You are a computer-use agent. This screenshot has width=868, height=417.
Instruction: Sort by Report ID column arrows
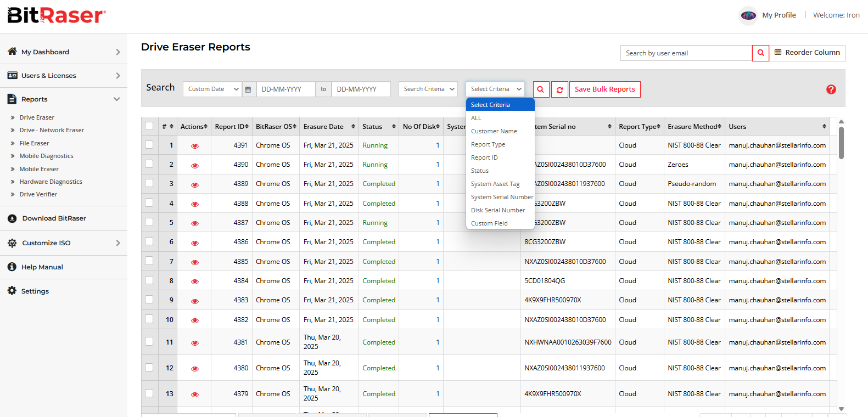coord(247,127)
